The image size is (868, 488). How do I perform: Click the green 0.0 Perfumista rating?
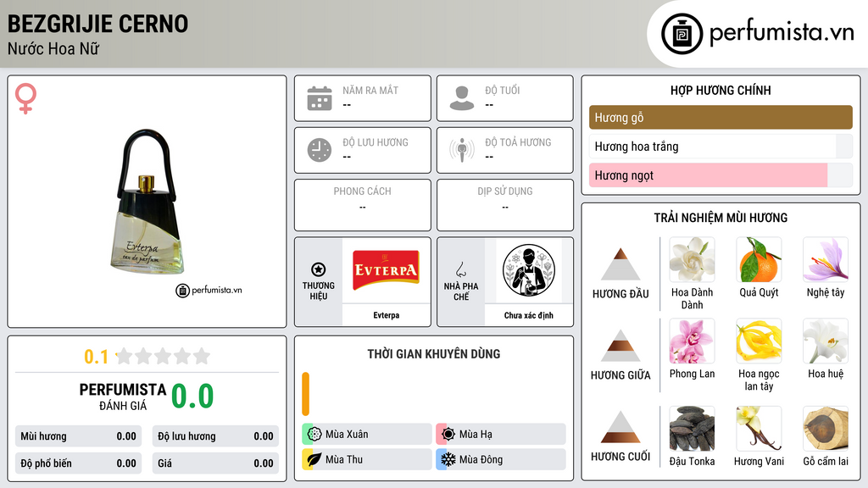(x=192, y=396)
